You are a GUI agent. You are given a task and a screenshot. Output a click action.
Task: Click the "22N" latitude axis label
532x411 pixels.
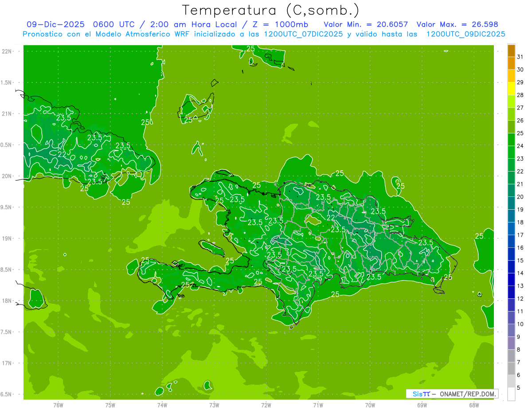point(7,51)
